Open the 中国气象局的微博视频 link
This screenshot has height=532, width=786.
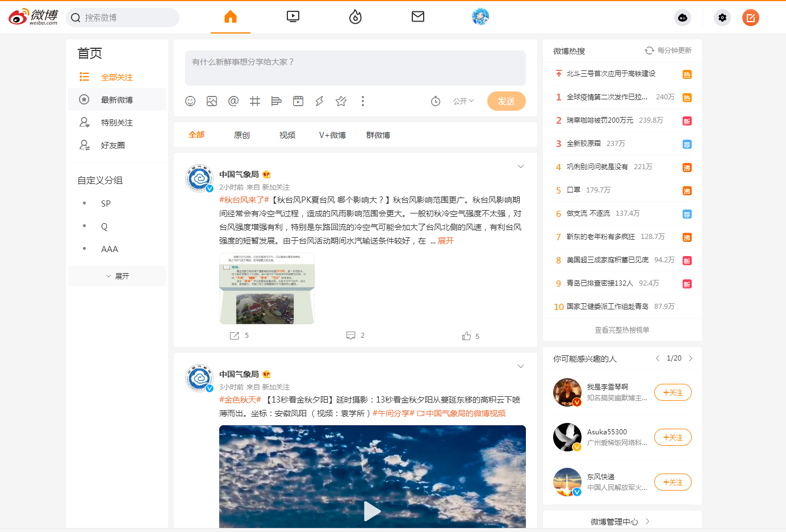[x=462, y=413]
